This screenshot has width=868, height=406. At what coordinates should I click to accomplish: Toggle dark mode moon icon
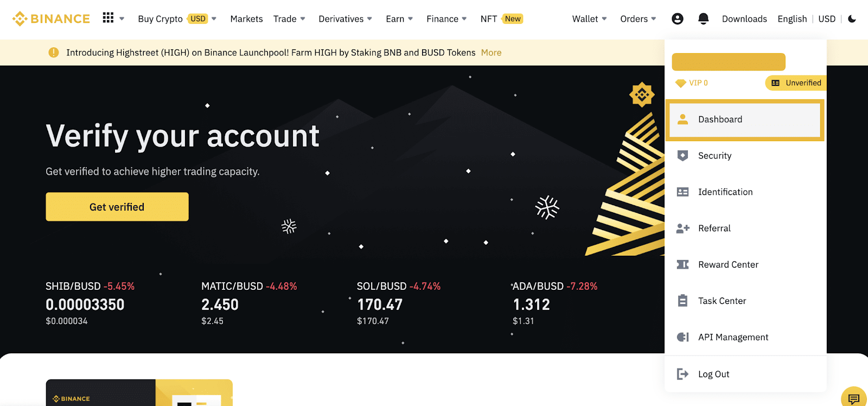pos(852,18)
